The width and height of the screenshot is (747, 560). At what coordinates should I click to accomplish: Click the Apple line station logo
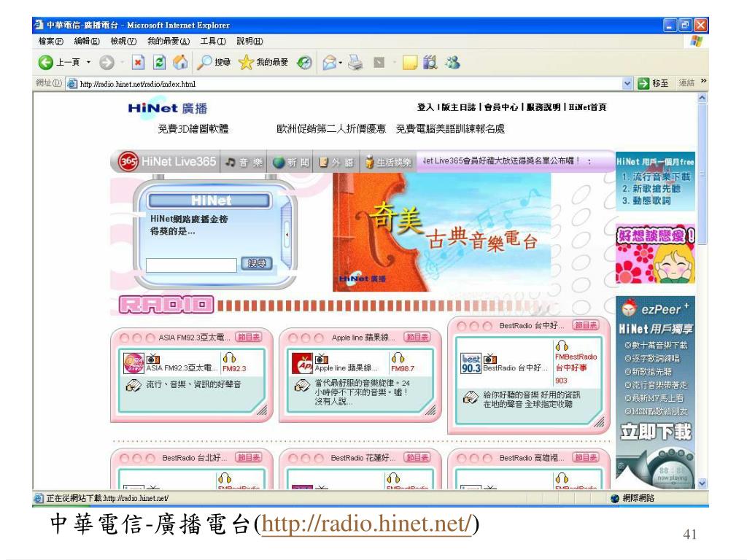(302, 363)
